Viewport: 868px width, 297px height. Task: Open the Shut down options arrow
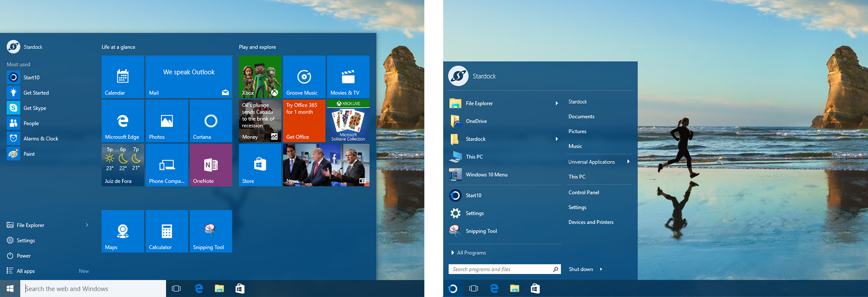tap(601, 269)
